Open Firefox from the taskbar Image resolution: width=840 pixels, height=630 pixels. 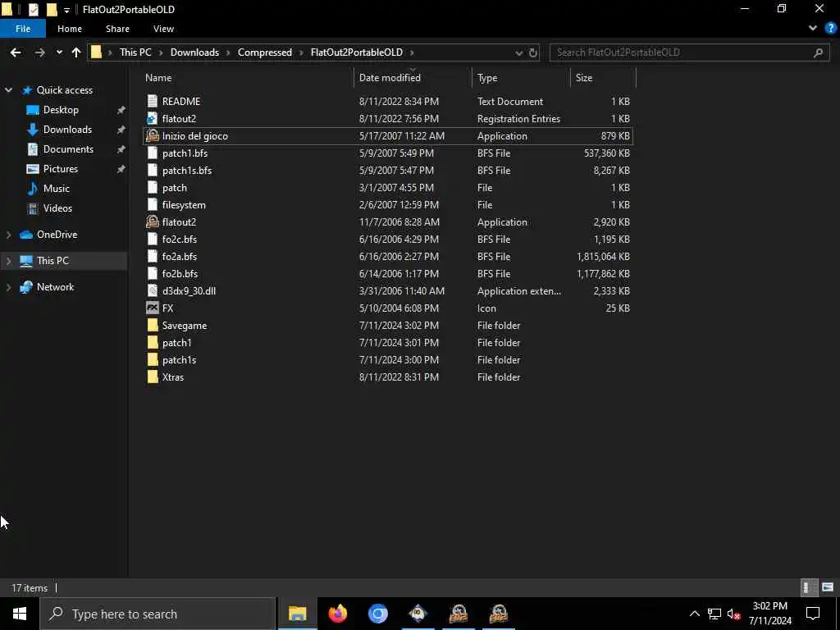(x=337, y=614)
